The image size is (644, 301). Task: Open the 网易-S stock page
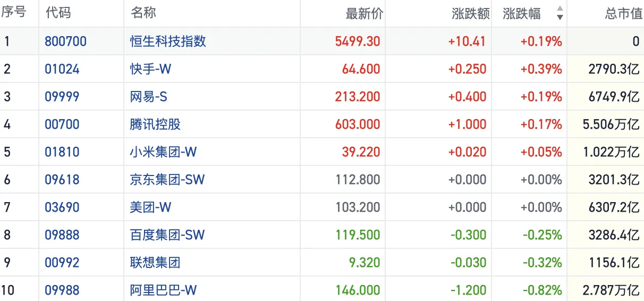click(148, 97)
